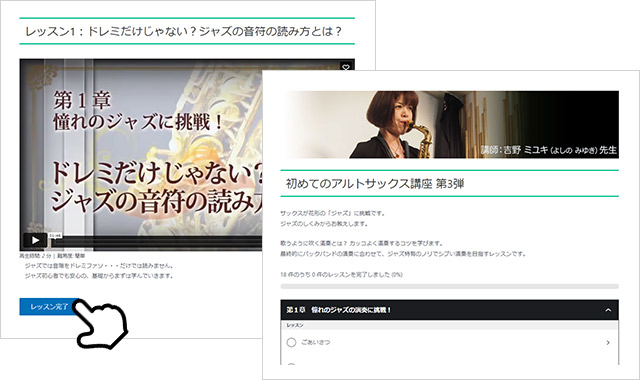Screen dimensions: 640x380
Task: Click the video timestamp marker beside play
Action: 56,236
